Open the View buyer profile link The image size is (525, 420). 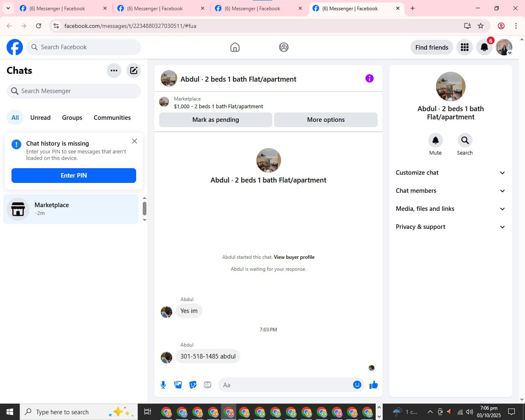point(294,257)
